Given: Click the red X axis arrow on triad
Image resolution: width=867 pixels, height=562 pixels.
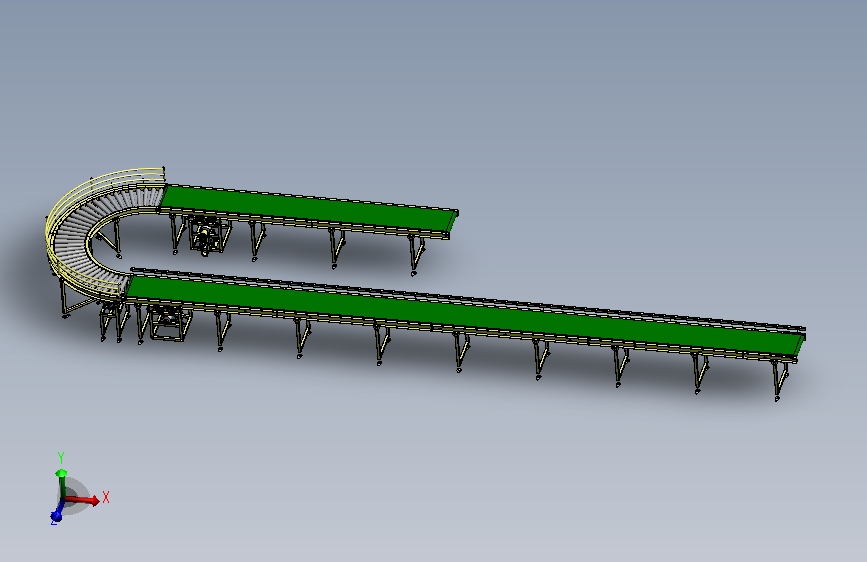Looking at the screenshot, I should (83, 500).
